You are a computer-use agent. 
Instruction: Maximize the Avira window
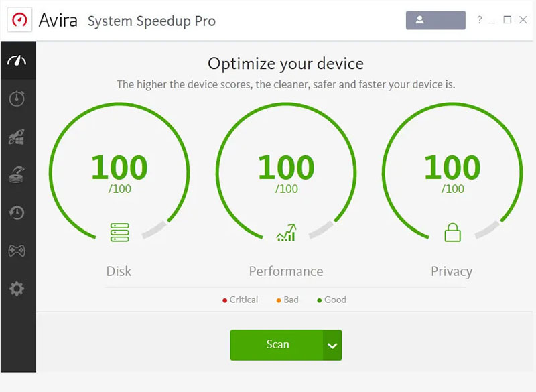pos(507,20)
